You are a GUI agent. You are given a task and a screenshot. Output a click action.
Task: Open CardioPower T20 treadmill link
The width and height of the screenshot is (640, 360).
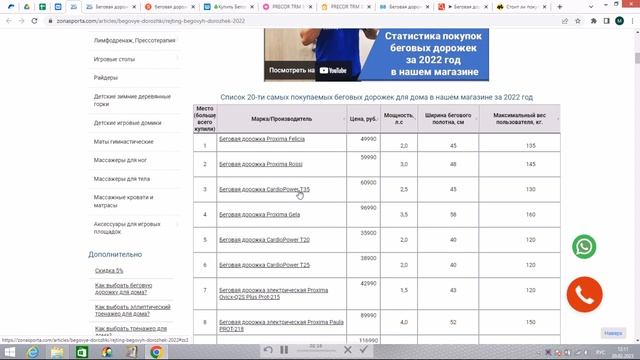[264, 240]
